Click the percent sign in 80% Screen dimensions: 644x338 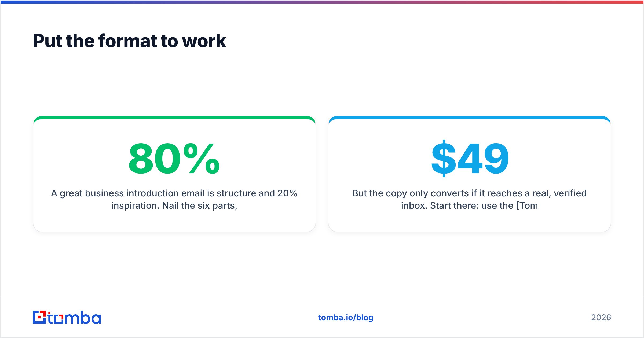click(x=202, y=159)
